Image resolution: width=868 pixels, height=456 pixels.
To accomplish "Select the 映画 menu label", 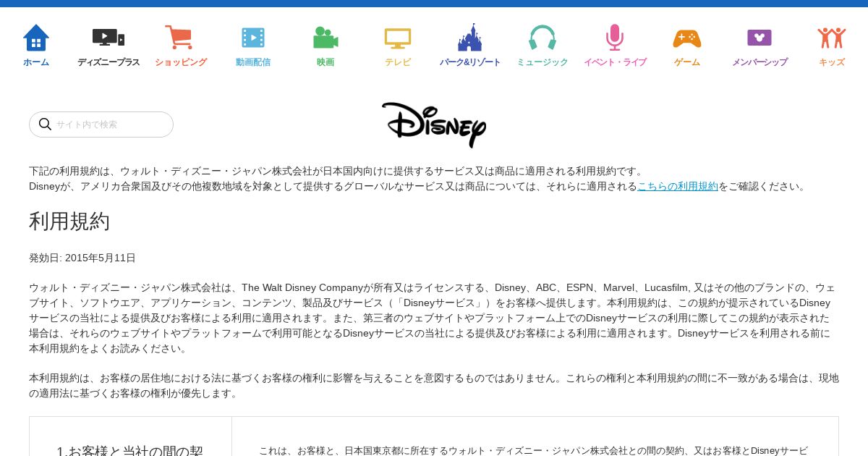I will coord(325,62).
